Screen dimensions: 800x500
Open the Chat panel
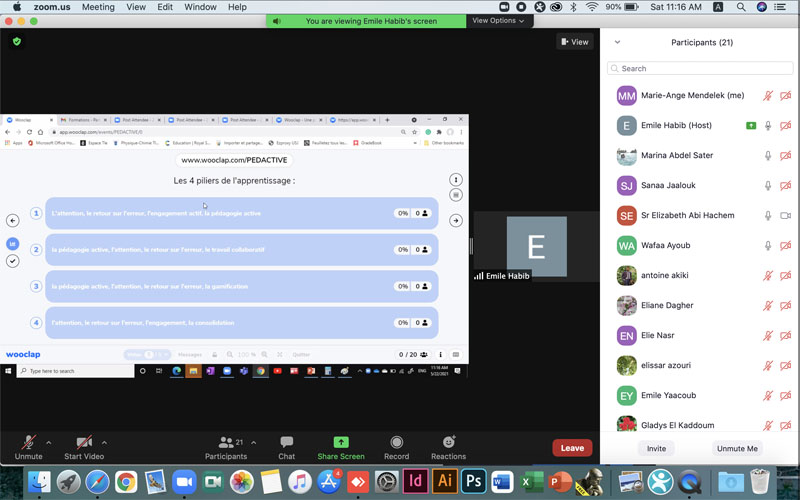coord(286,447)
